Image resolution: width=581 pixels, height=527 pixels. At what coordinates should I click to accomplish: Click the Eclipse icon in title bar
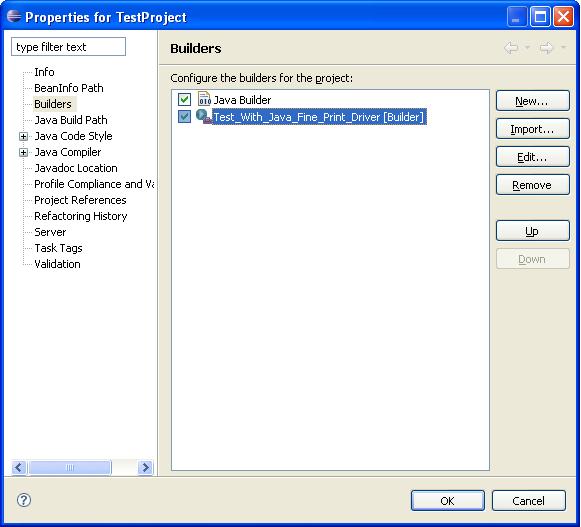click(x=14, y=16)
